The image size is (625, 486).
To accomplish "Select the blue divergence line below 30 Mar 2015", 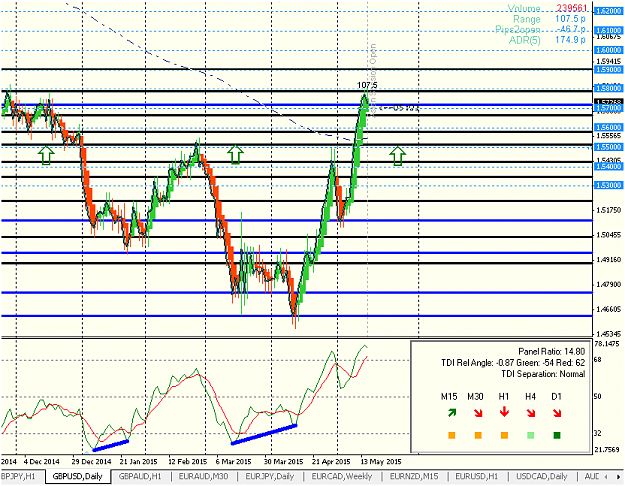I will coord(264,434).
